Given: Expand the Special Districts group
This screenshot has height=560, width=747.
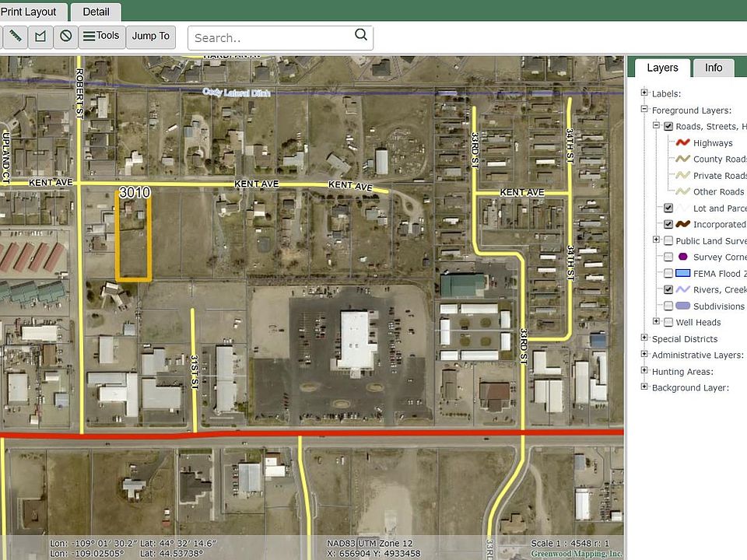Looking at the screenshot, I should 644,338.
